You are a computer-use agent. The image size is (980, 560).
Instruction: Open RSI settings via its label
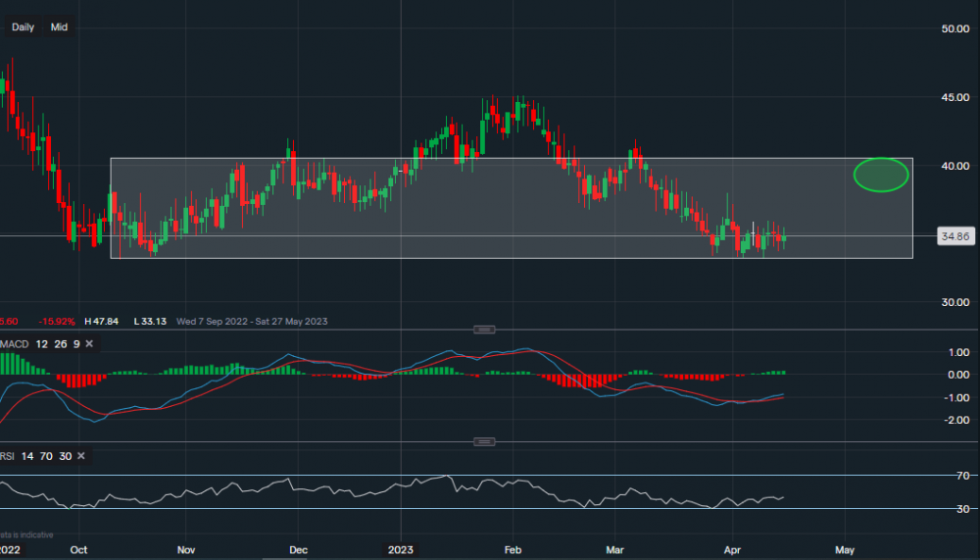point(10,456)
